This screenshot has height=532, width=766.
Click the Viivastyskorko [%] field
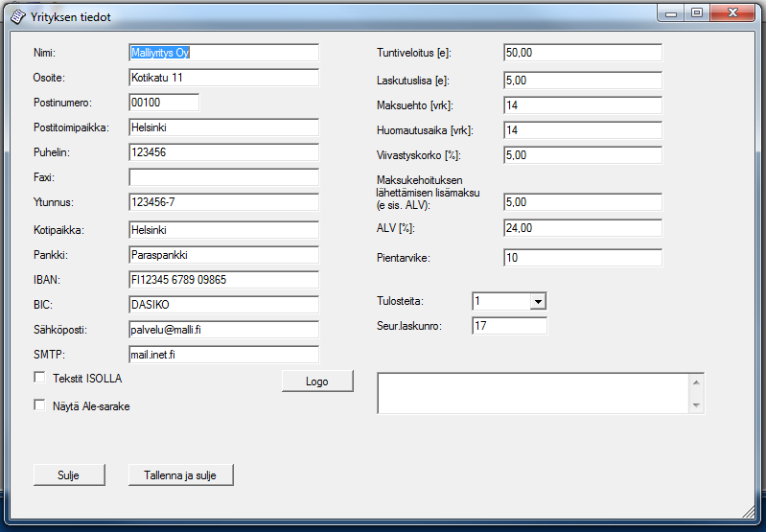coord(583,155)
